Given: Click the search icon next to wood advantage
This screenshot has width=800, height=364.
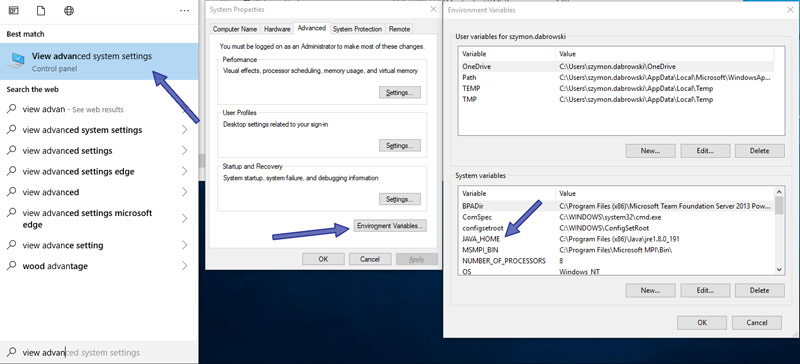Looking at the screenshot, I should pyautogui.click(x=11, y=265).
